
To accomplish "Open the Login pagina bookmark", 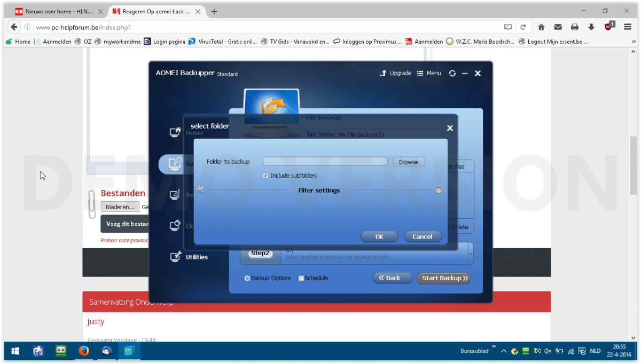I will click(x=165, y=42).
